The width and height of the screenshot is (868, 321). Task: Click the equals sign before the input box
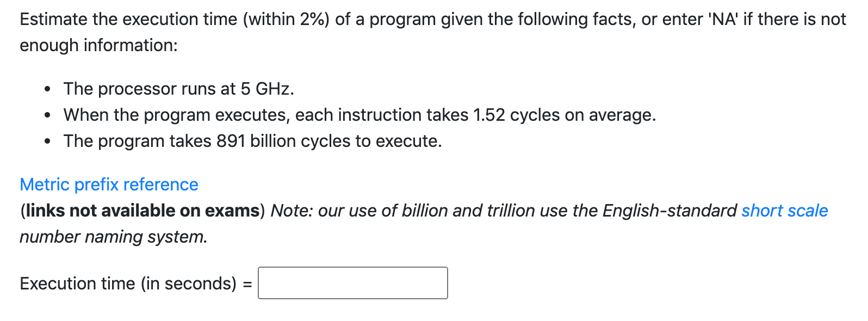[x=248, y=283]
